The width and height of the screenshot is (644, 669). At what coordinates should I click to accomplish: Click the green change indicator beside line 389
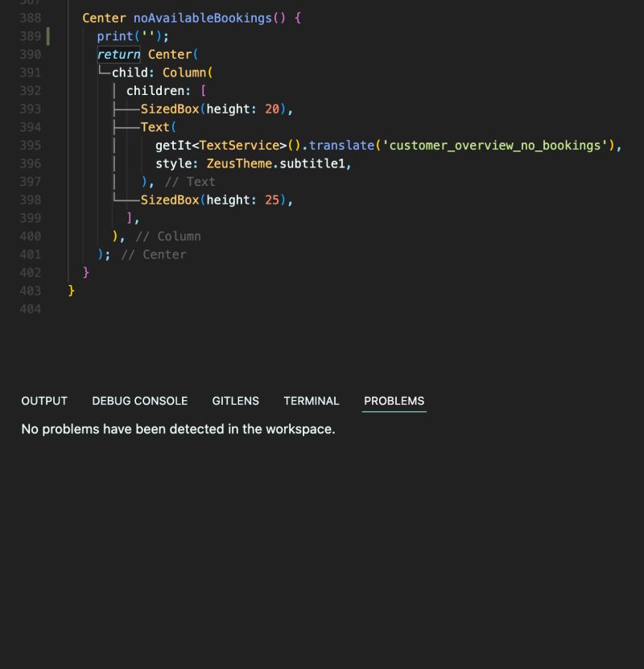49,35
